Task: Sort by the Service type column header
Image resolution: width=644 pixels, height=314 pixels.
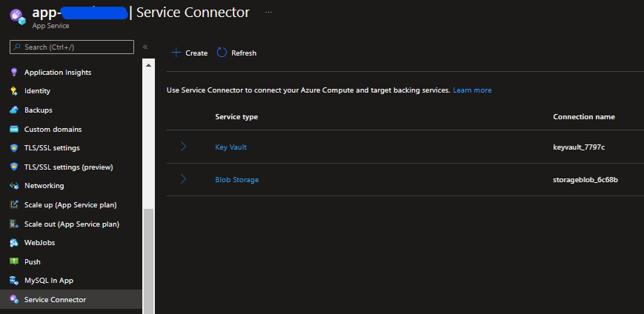Action: (x=236, y=116)
